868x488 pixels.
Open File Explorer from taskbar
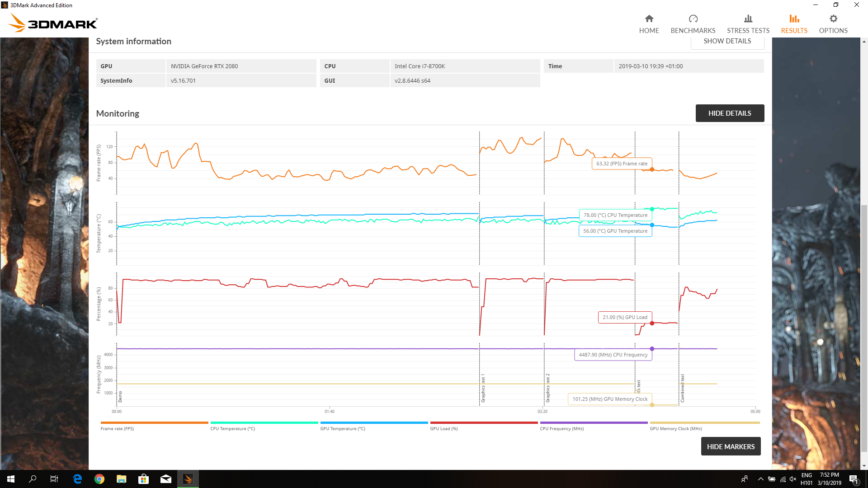click(122, 479)
